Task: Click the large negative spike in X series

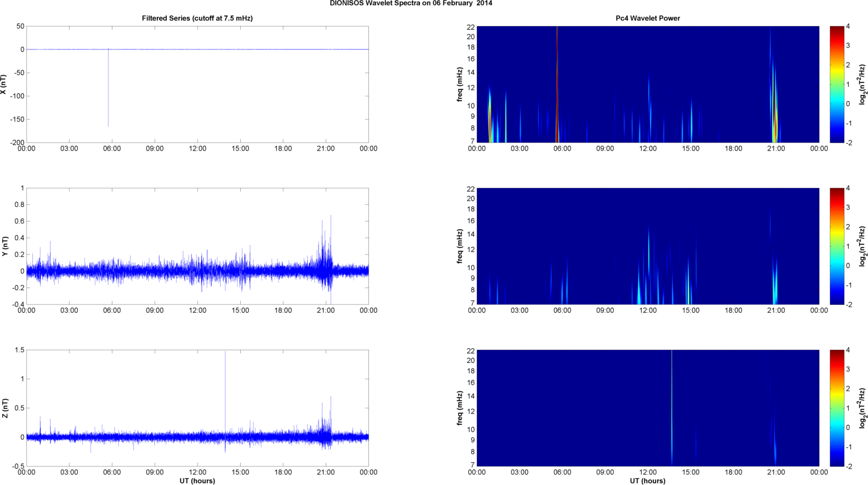Action: pyautogui.click(x=108, y=88)
